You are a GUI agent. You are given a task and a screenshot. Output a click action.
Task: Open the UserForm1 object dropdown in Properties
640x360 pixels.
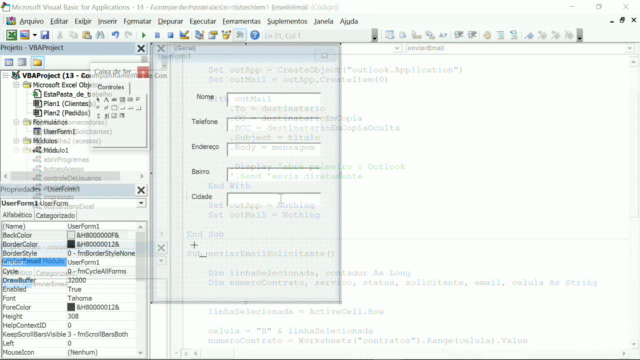[141, 203]
